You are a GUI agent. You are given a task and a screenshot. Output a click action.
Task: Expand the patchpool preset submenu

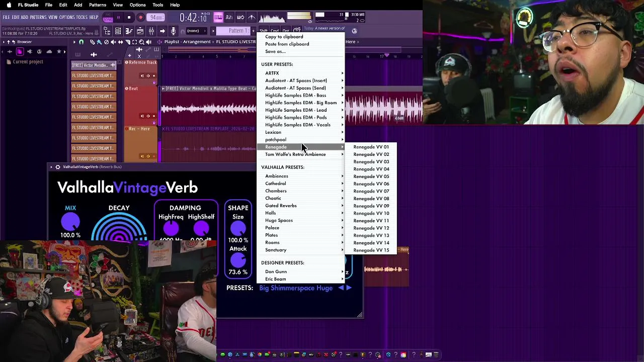tap(302, 139)
